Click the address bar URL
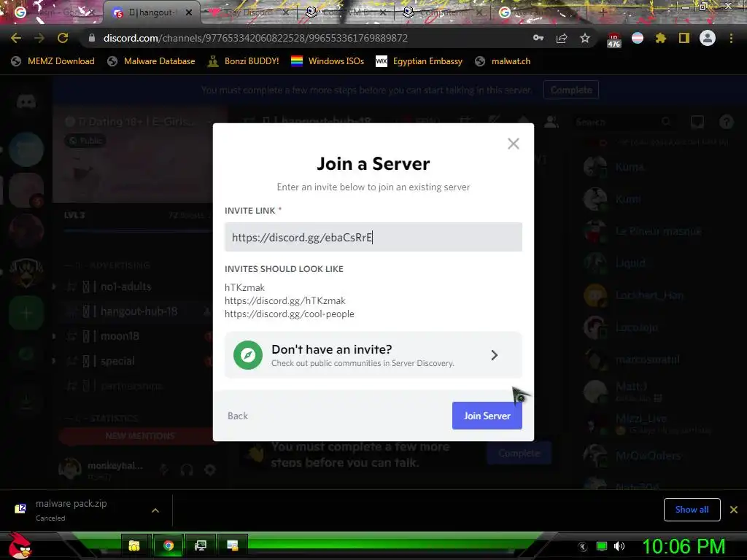The image size is (747, 560). point(255,38)
